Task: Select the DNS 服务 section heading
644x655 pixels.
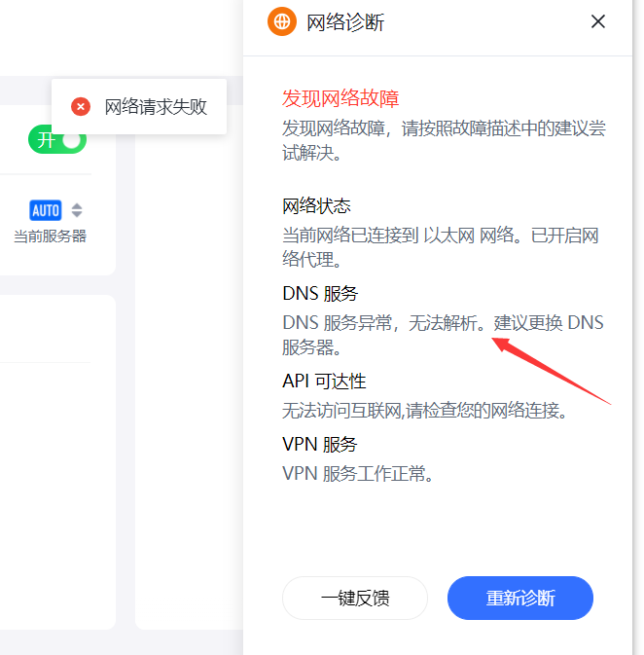Action: click(x=320, y=294)
